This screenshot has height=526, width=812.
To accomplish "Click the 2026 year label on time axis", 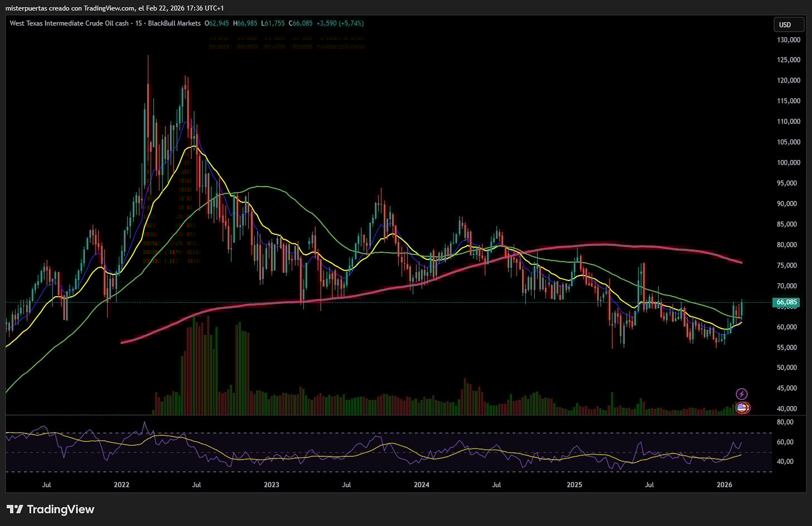I will (724, 485).
